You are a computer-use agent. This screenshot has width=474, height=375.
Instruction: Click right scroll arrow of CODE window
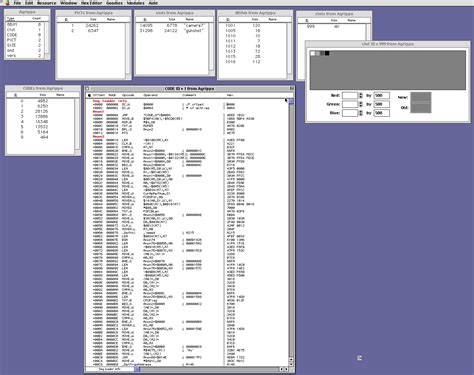(286, 369)
